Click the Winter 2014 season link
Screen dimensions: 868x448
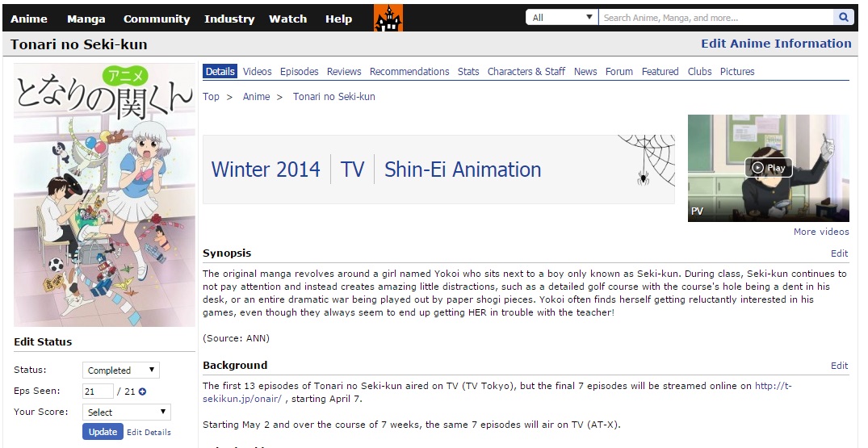click(x=266, y=170)
